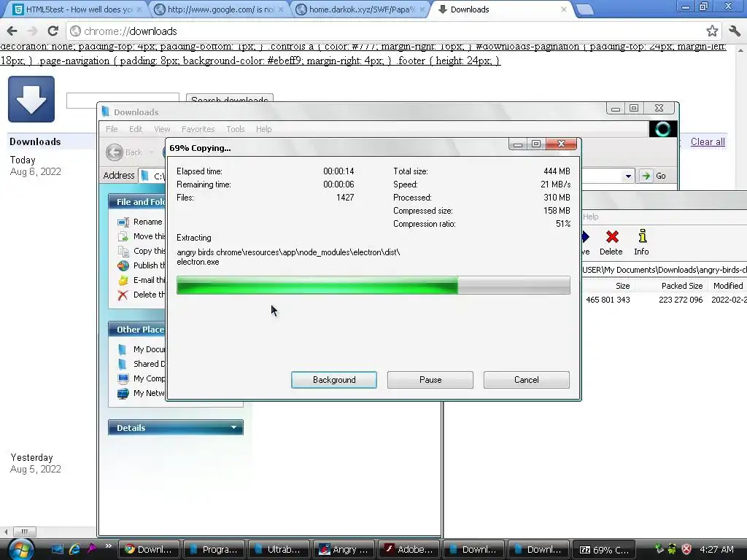
Task: Click the Other Places panel header
Action: pyautogui.click(x=137, y=330)
